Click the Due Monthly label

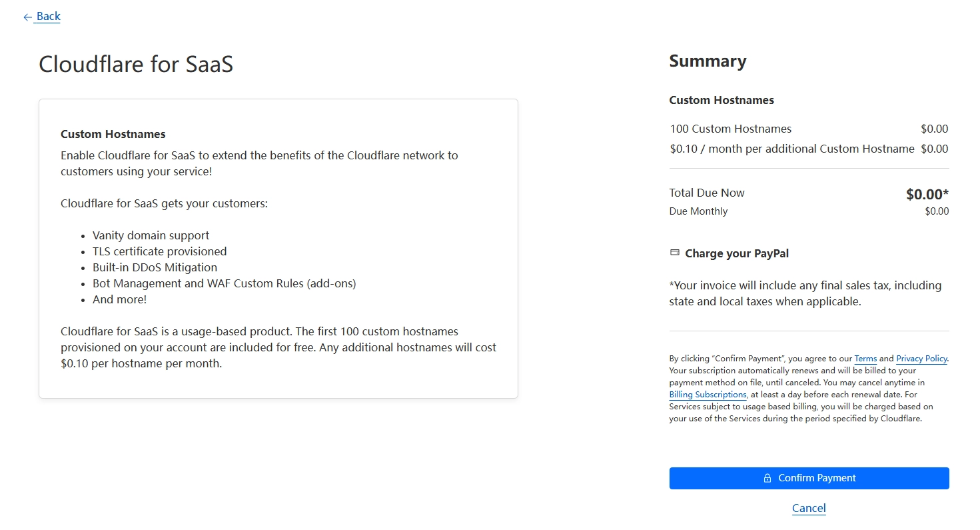698,211
